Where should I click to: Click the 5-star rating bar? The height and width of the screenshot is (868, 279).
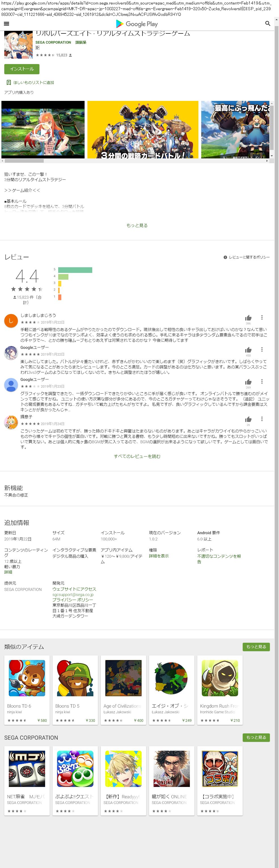coord(75,270)
